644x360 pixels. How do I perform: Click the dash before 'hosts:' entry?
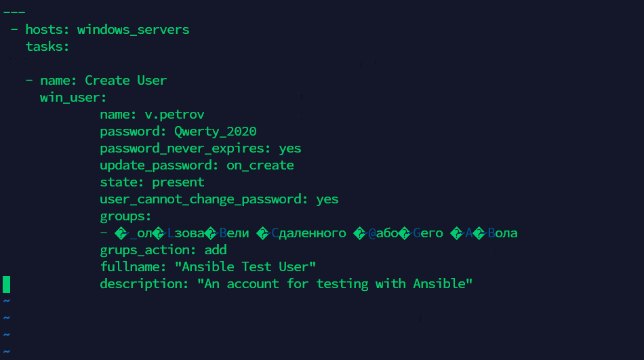pos(14,30)
